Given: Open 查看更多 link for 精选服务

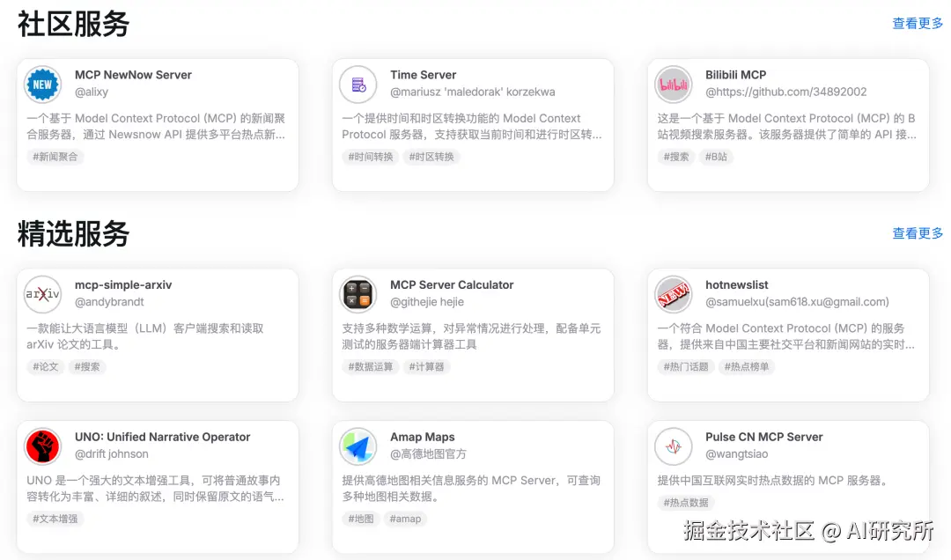Looking at the screenshot, I should click(918, 233).
